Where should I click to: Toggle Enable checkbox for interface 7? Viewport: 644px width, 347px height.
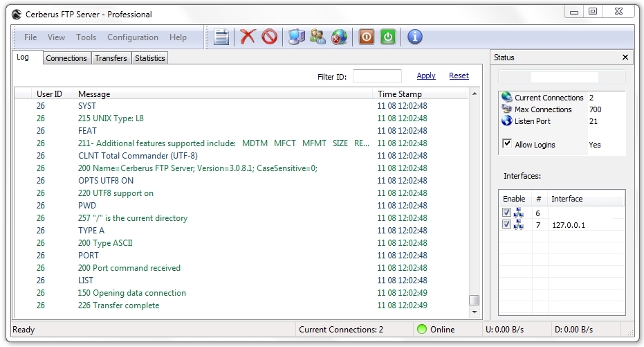pyautogui.click(x=506, y=224)
